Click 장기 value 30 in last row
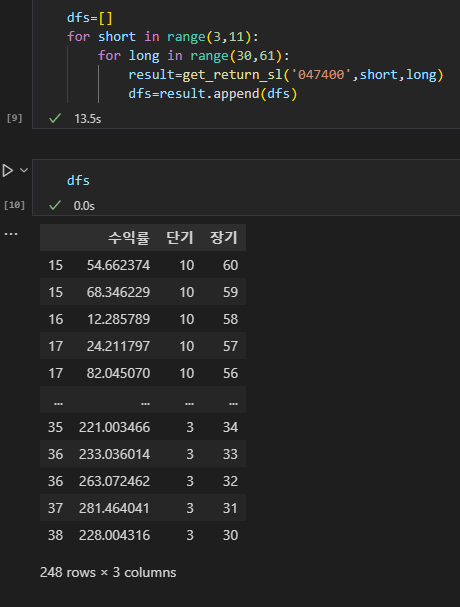Screen dimensions: 460x607 point(230,535)
